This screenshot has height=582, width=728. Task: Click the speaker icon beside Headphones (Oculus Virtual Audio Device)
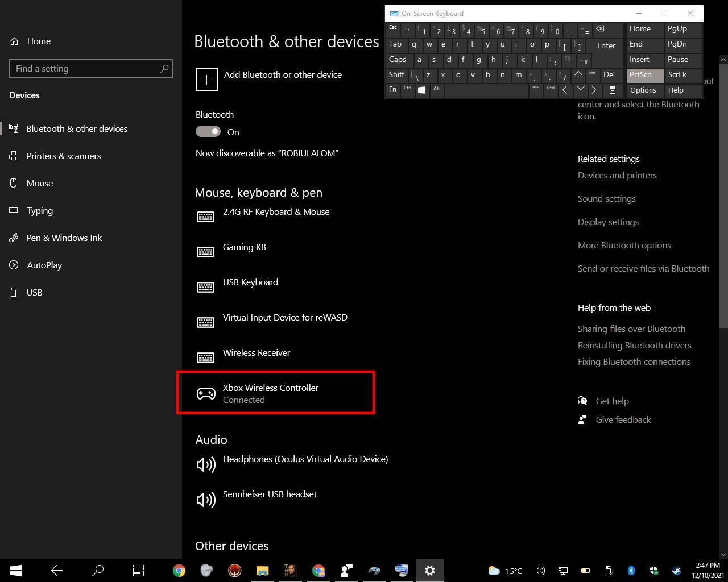(206, 464)
